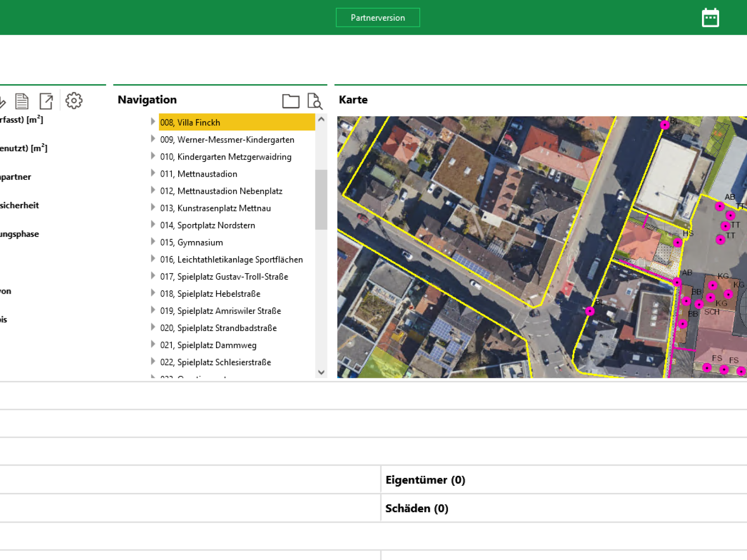Click the Navigation panel title
The image size is (747, 560).
pos(147,99)
